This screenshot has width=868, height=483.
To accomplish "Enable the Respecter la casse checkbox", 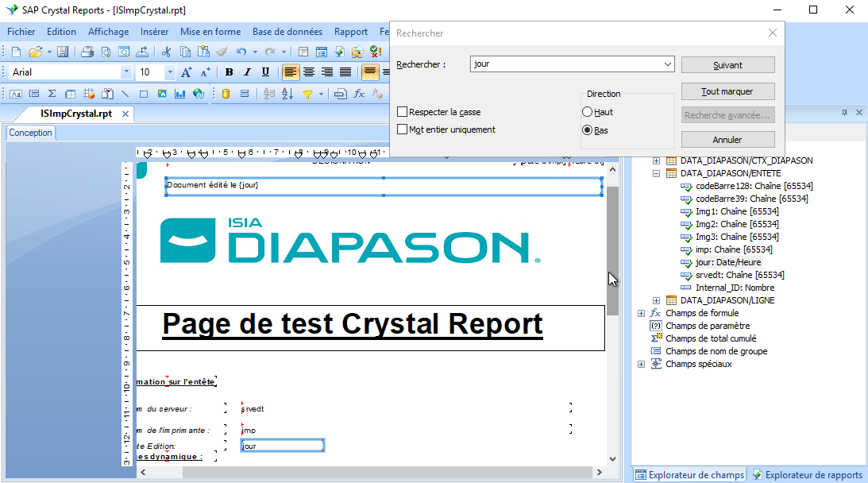I will click(403, 112).
